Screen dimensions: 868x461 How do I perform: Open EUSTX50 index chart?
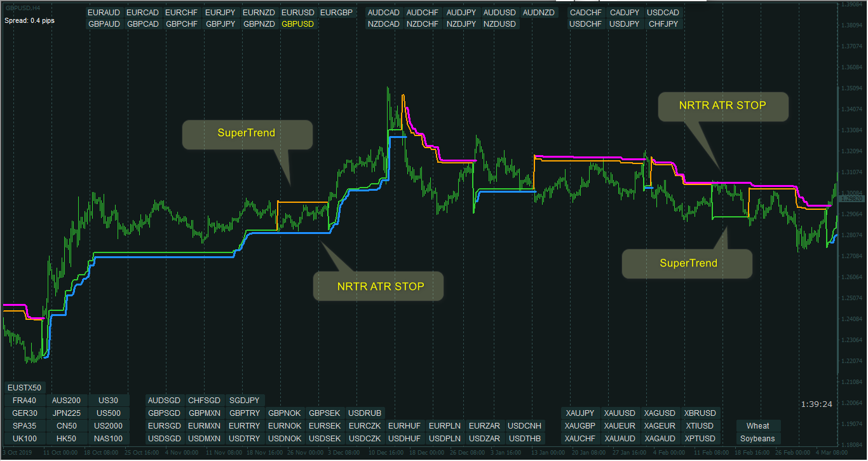point(25,388)
